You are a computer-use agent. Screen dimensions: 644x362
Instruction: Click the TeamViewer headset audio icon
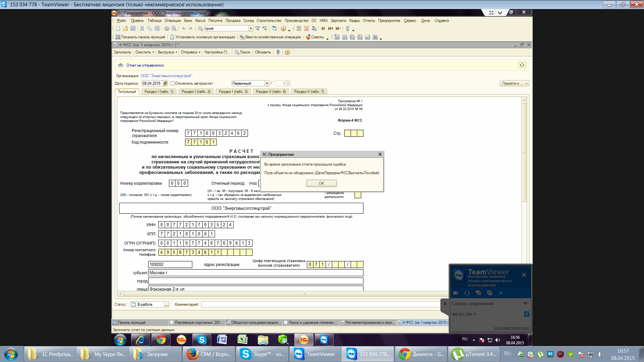tap(467, 293)
